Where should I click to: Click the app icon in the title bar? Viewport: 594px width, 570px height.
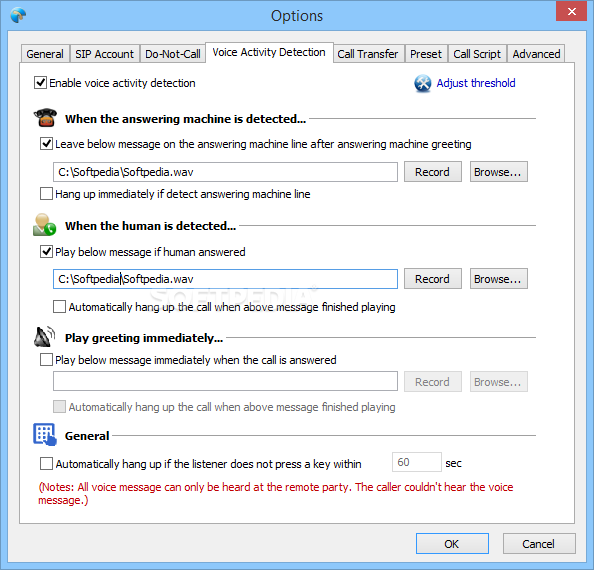point(18,16)
